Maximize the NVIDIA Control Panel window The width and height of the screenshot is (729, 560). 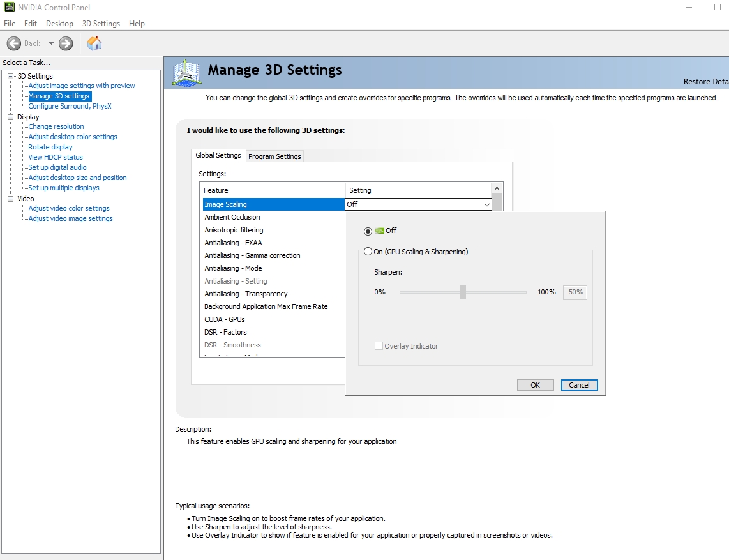[x=718, y=7]
